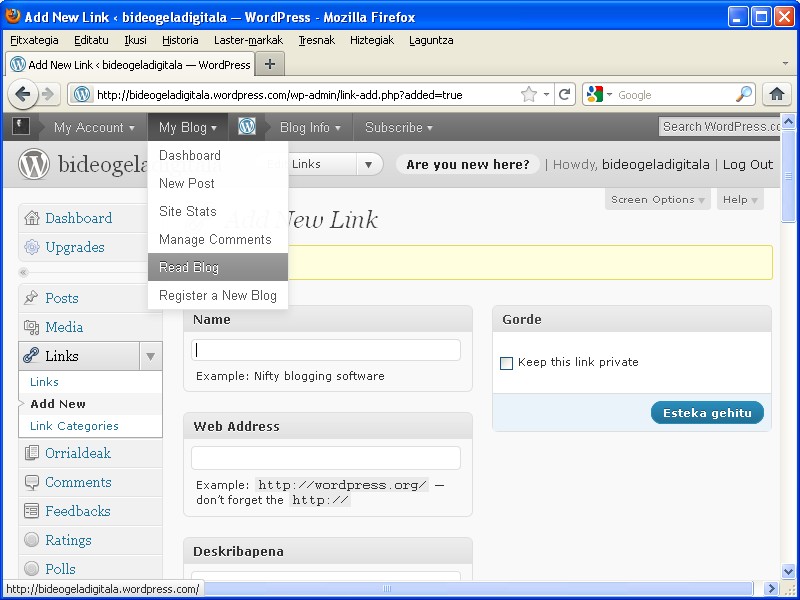Viewport: 800px width, 600px height.
Task: Bookmark this page with the star icon
Action: click(529, 94)
